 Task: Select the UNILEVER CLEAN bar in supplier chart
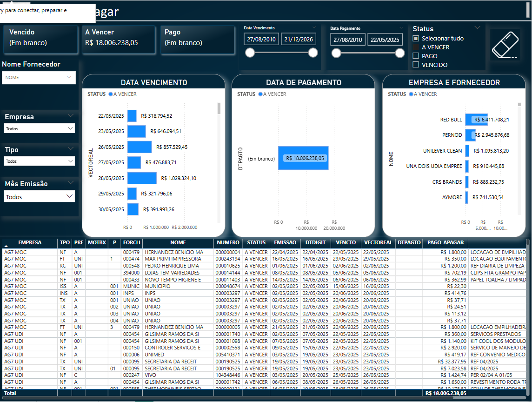(x=467, y=151)
